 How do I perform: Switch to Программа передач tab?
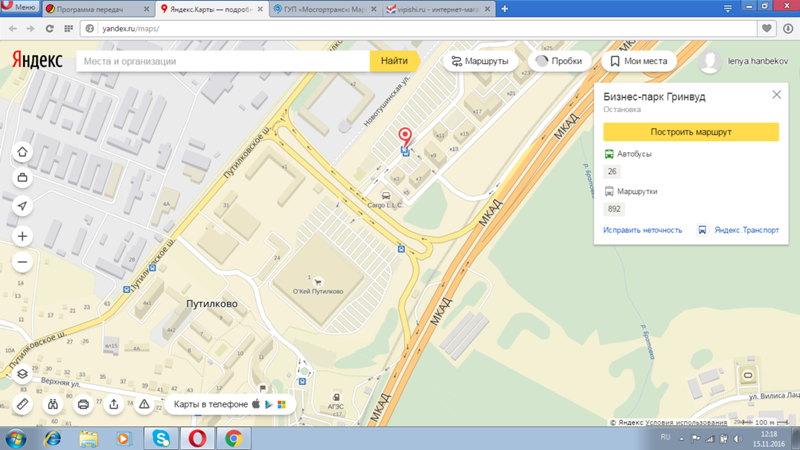click(x=98, y=9)
